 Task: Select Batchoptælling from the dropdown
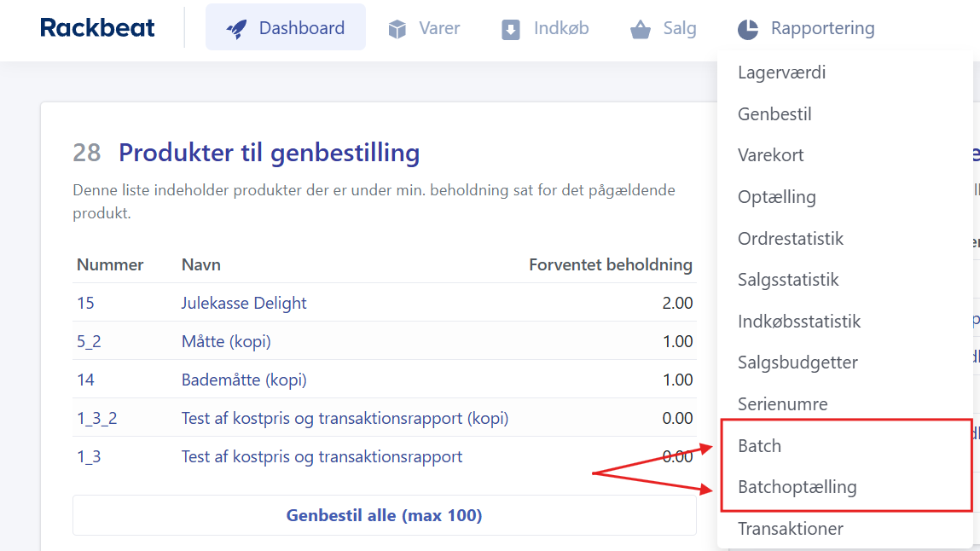coord(797,487)
